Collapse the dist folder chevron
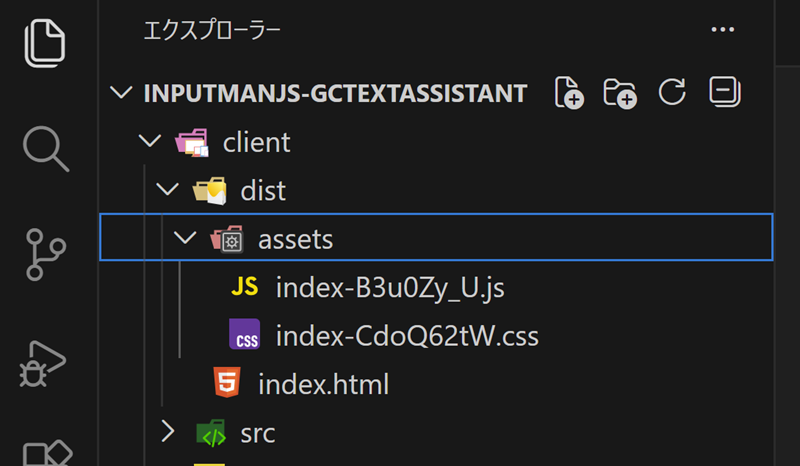The image size is (800, 466). pyautogui.click(x=167, y=189)
